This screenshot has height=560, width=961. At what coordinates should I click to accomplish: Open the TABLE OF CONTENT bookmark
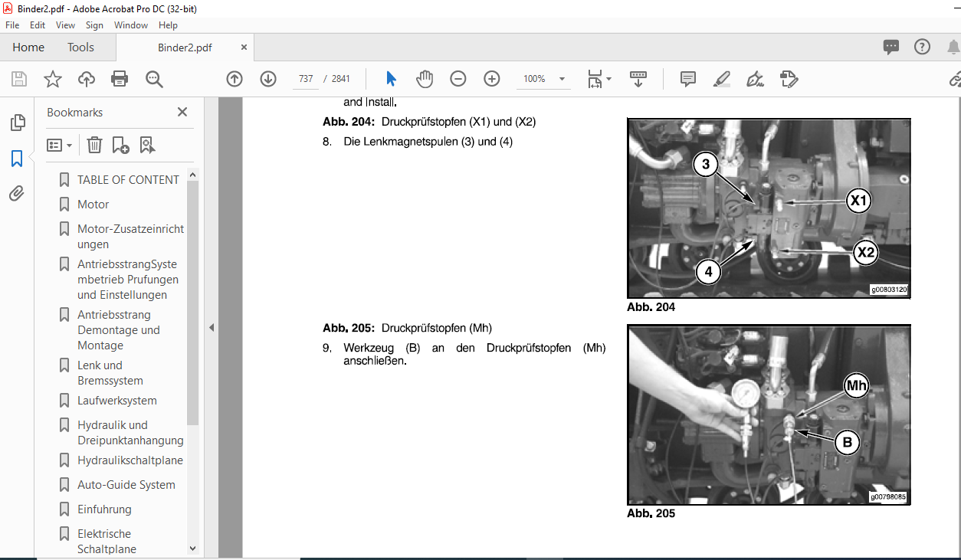point(128,180)
